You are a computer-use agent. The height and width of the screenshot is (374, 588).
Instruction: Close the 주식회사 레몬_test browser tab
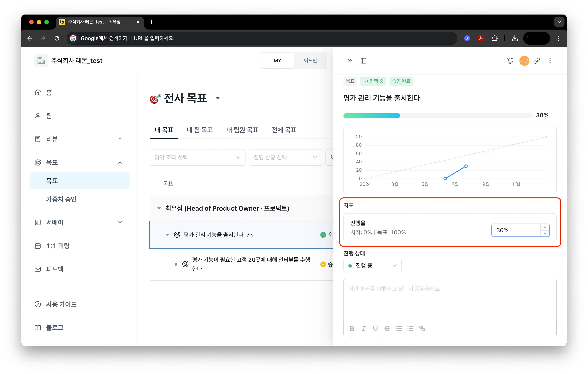138,22
